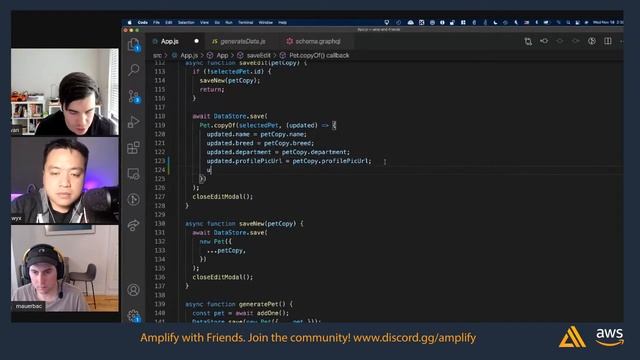
Task: Click 'await DataStore.save(' on line 118
Action: (230, 116)
